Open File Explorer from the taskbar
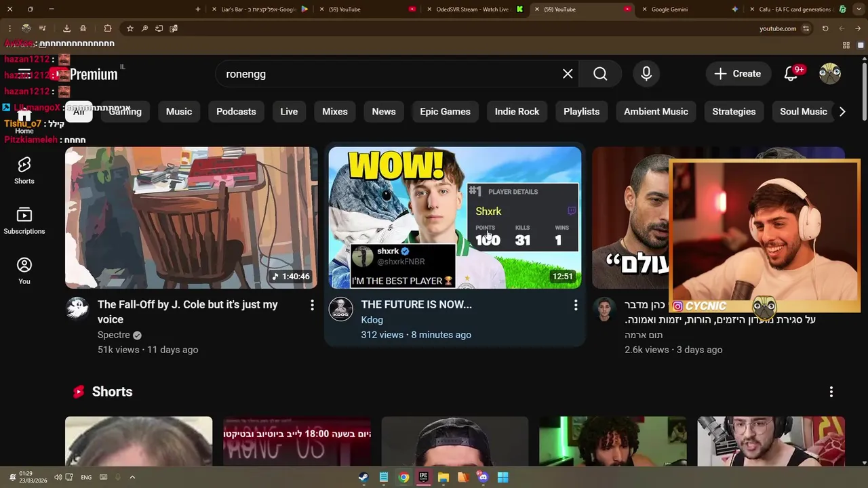The width and height of the screenshot is (868, 488). [443, 477]
